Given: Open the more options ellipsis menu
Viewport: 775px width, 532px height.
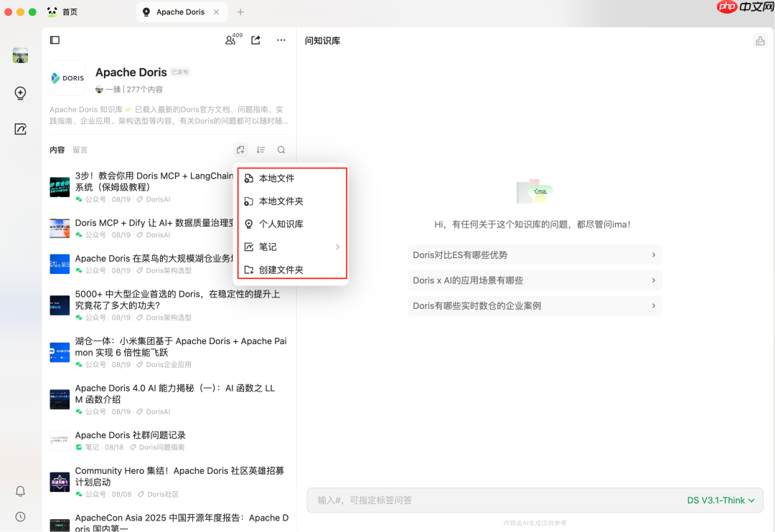Looking at the screenshot, I should click(281, 40).
